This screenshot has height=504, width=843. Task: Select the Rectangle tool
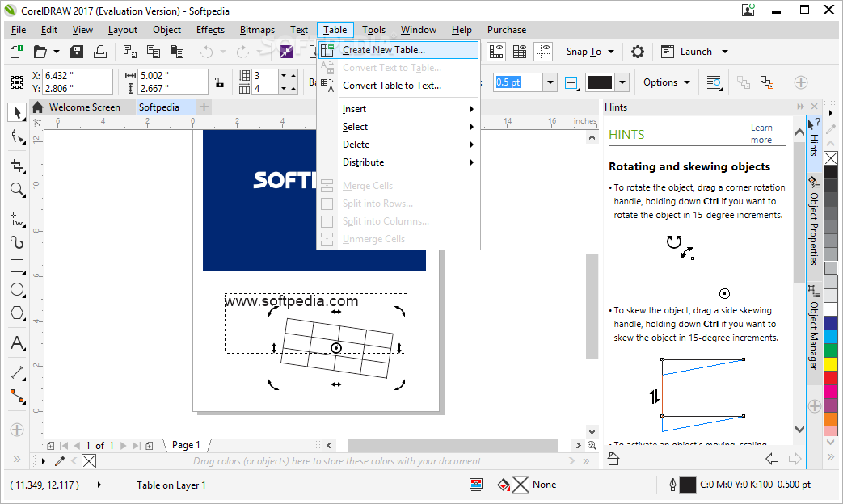point(17,266)
